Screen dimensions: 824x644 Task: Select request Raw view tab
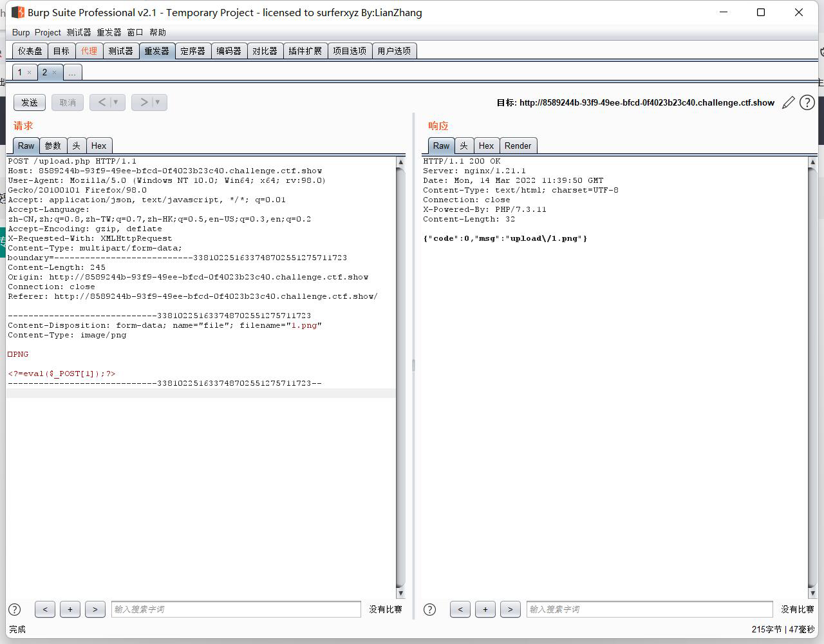click(26, 146)
